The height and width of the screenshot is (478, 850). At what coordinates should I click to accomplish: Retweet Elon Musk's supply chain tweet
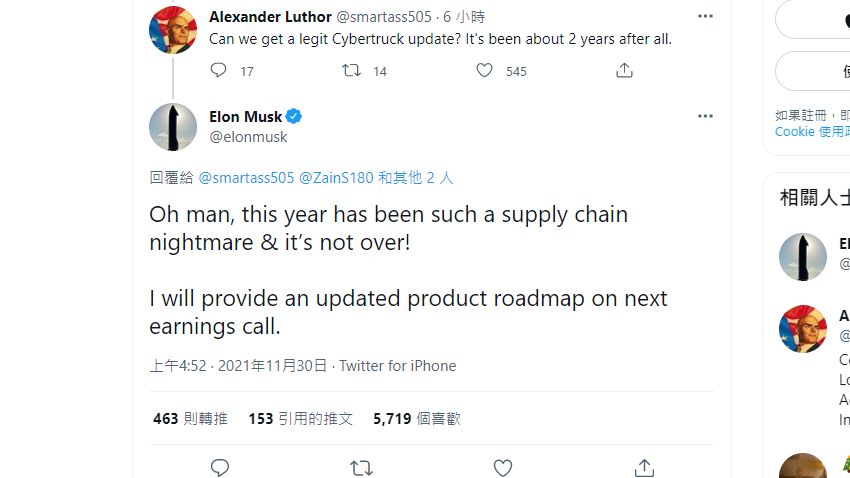tap(361, 467)
